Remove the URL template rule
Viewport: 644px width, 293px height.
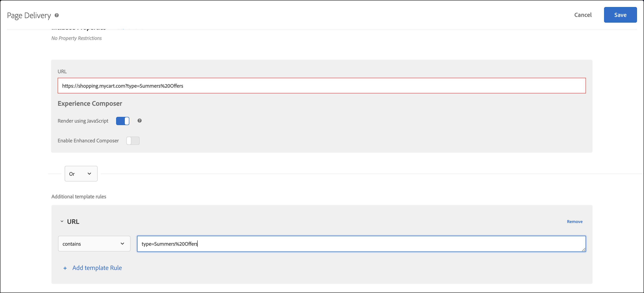574,222
